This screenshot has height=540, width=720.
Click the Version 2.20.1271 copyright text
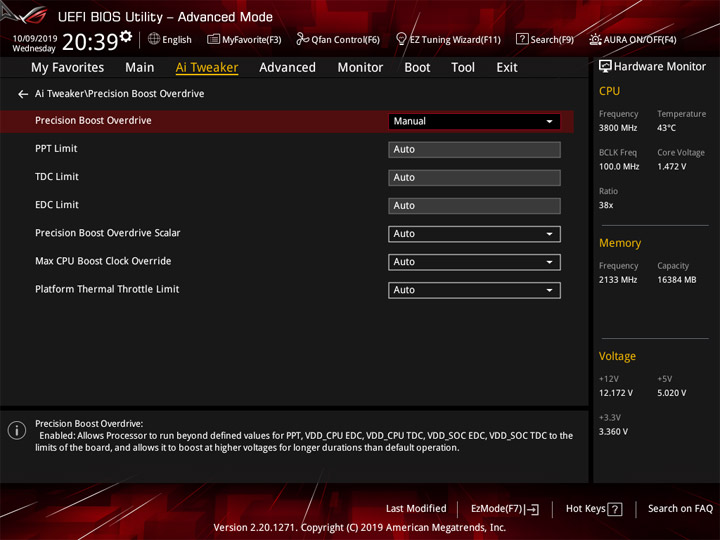(360, 528)
